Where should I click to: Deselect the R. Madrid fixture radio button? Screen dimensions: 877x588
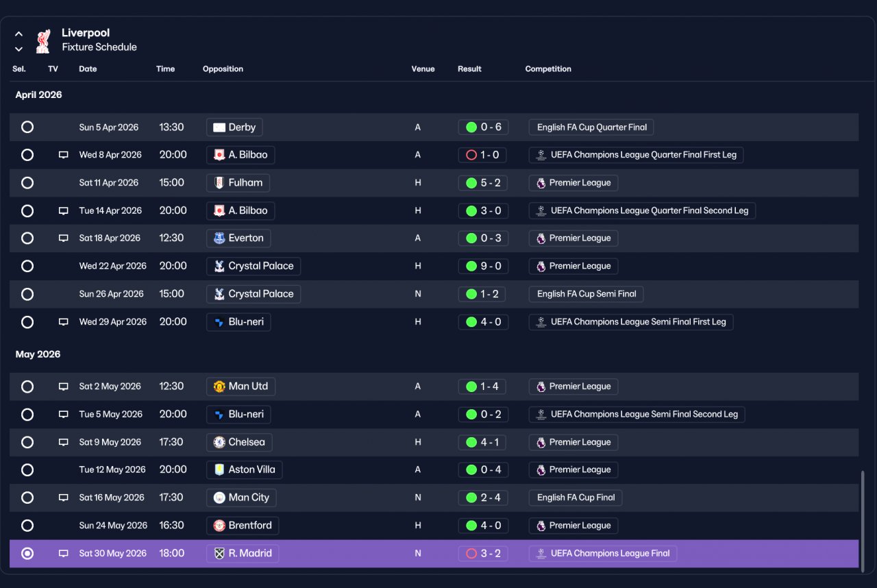[x=27, y=553]
